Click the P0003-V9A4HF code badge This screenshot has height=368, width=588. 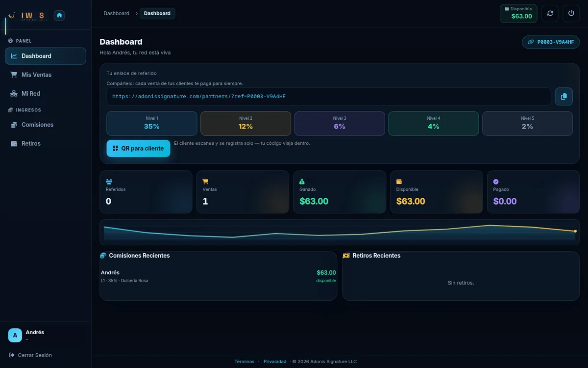pos(551,42)
